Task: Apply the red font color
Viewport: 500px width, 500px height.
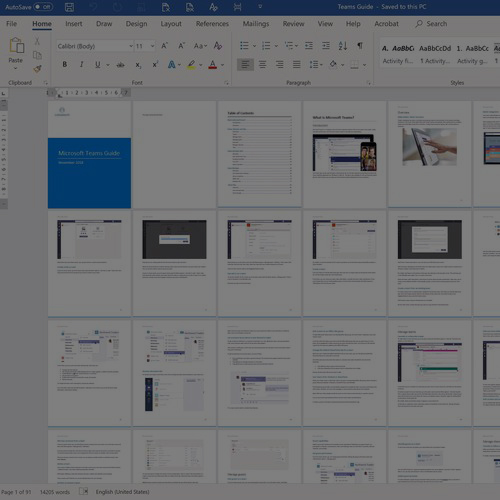Action: (x=212, y=65)
